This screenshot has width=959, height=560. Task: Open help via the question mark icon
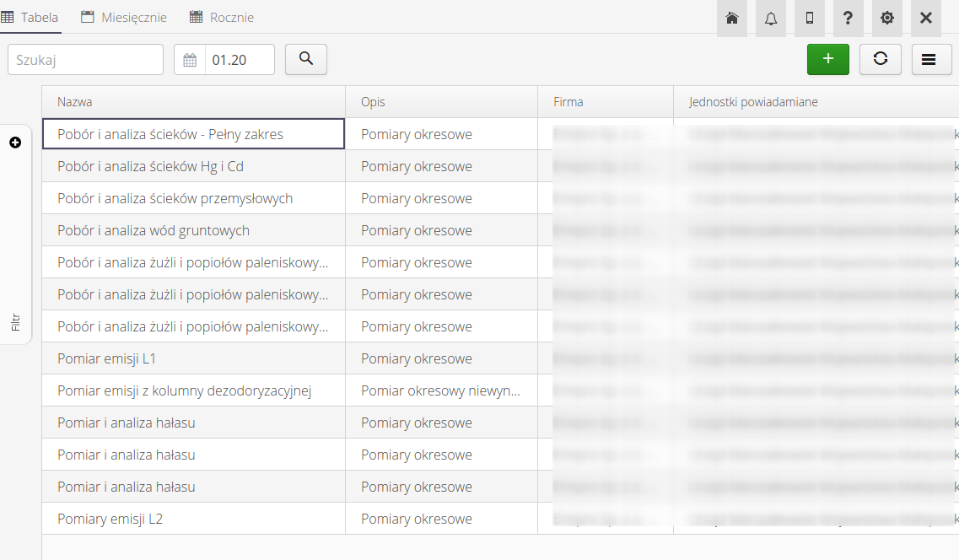click(x=849, y=19)
